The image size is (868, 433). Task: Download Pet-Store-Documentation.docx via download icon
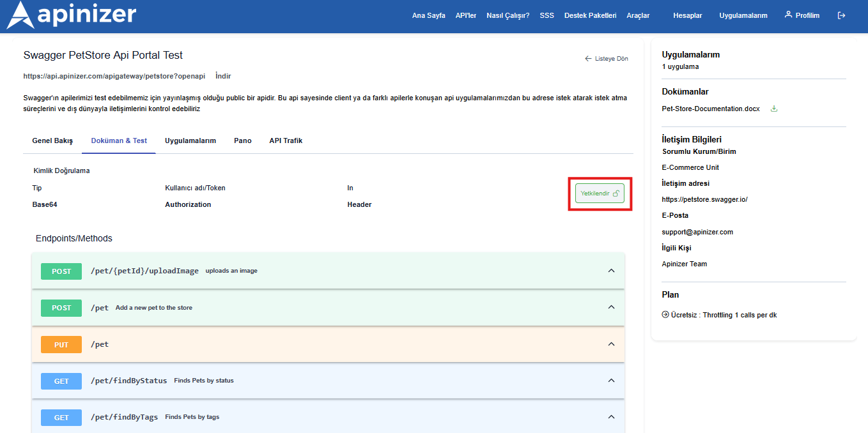pyautogui.click(x=774, y=109)
